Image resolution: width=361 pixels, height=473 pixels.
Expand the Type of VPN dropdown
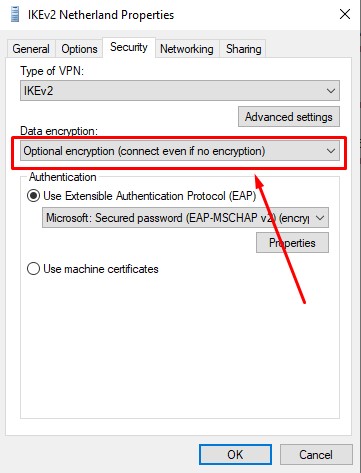click(x=180, y=90)
